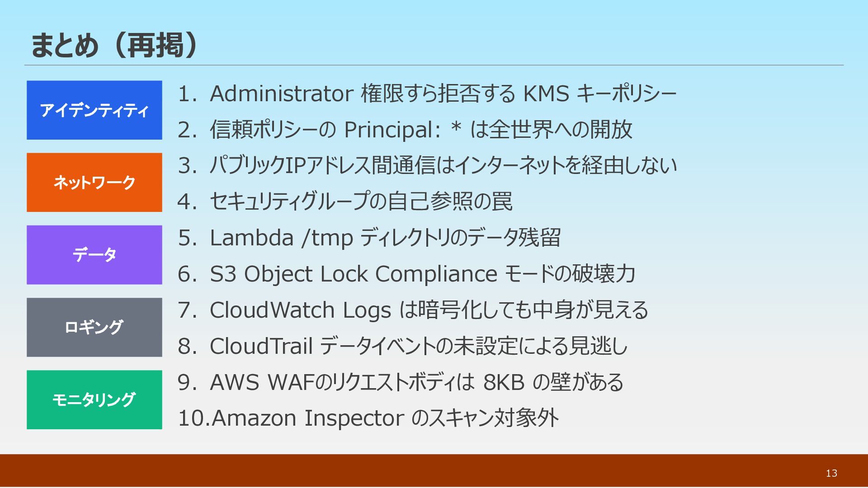Select the AWS WAF 8KB の壁 item
The image size is (868, 488).
[x=400, y=382]
